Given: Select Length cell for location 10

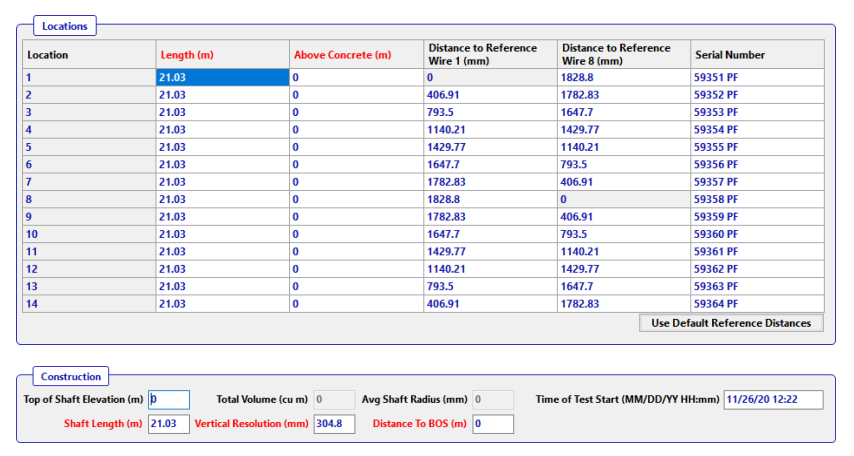Looking at the screenshot, I should click(222, 234).
